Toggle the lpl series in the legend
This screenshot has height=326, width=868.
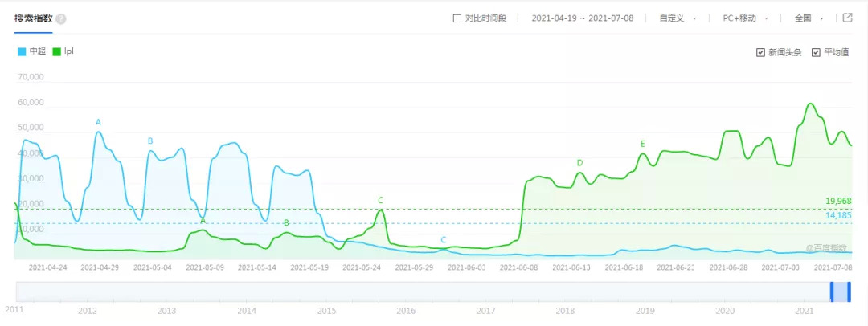coord(63,51)
